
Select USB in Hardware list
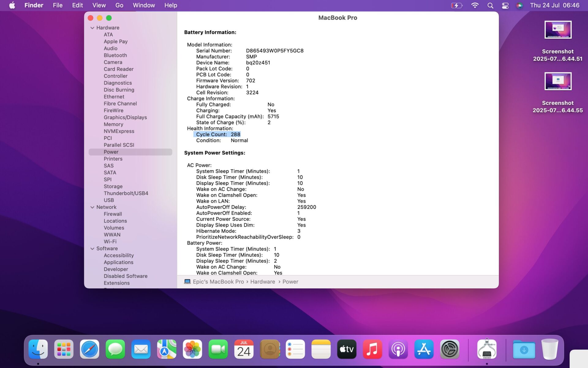[109, 200]
